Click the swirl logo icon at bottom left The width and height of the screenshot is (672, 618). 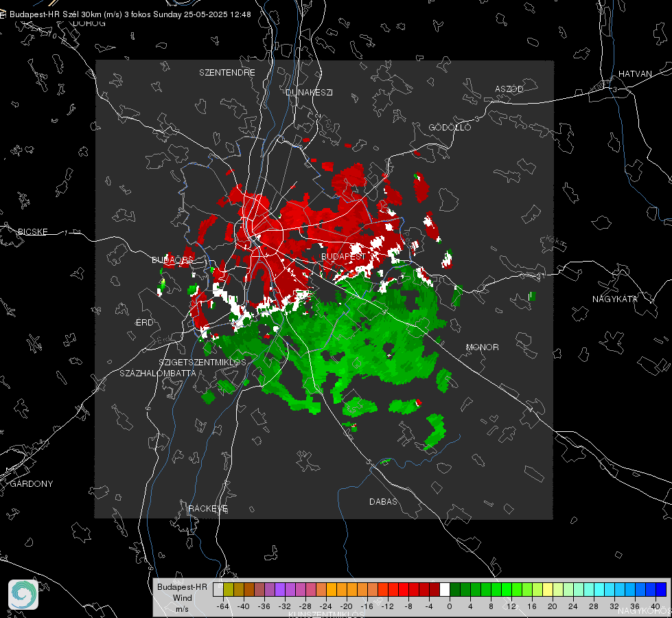tap(23, 595)
